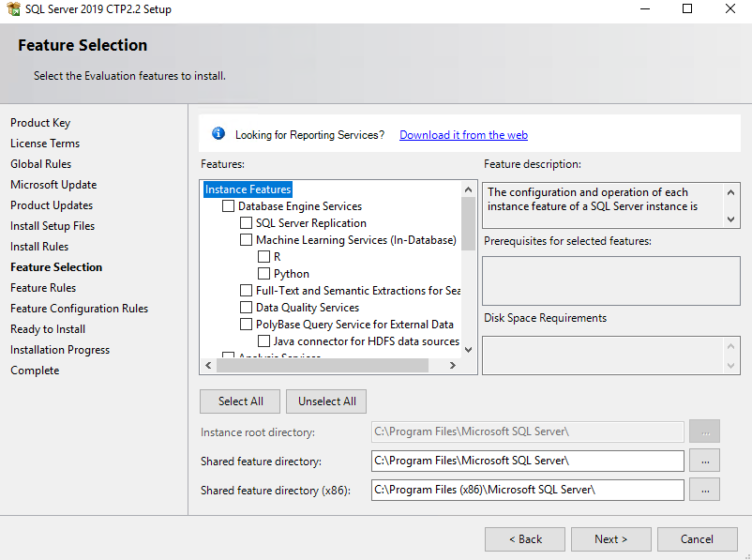Screen dimensions: 752x560
Task: Check PolyBase Query Service for External Data
Action: tap(246, 325)
